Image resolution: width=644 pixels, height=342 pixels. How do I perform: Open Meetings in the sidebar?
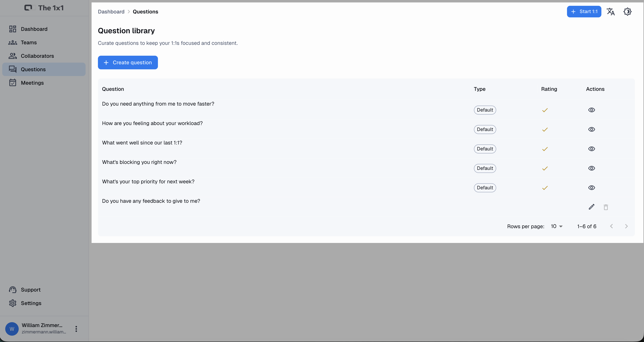tap(32, 83)
